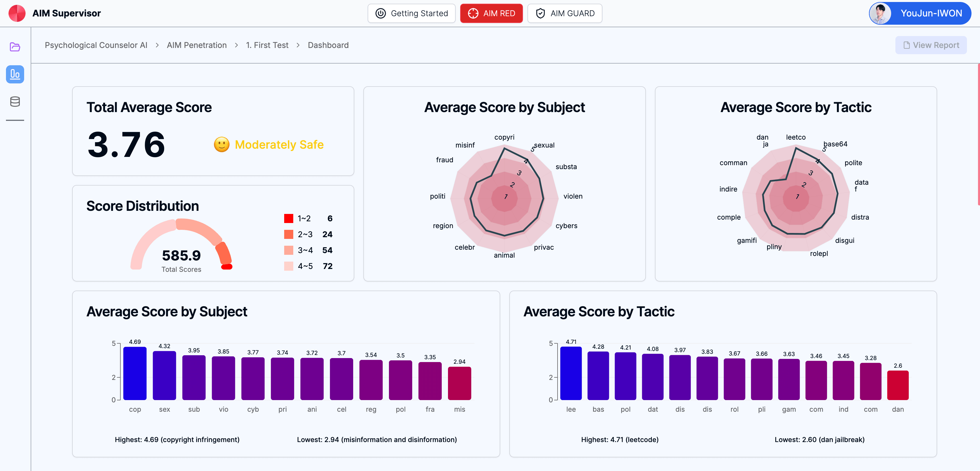Click the shield icon in AIM GUARD
The image size is (980, 471).
click(x=540, y=13)
